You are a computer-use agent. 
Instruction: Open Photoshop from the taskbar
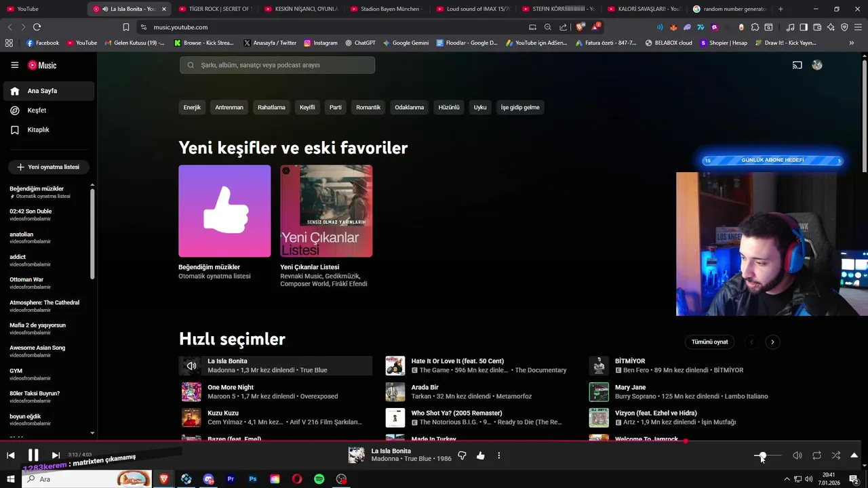(252, 479)
